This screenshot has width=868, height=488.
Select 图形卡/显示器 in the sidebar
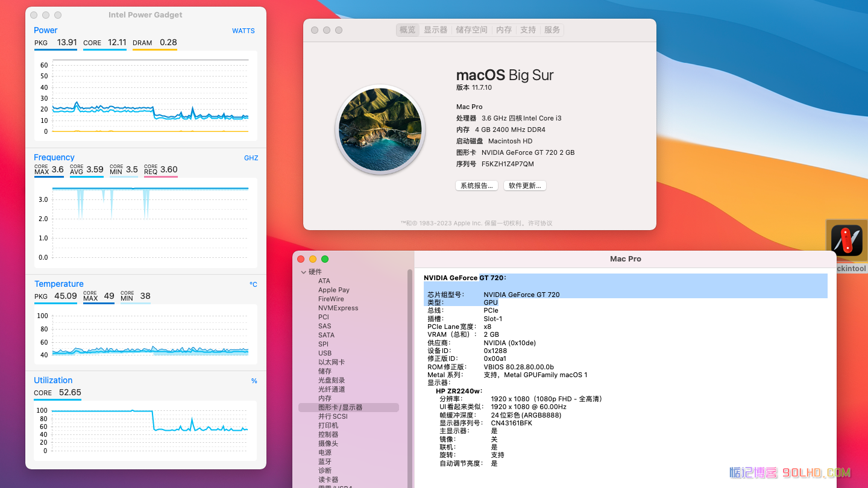348,407
